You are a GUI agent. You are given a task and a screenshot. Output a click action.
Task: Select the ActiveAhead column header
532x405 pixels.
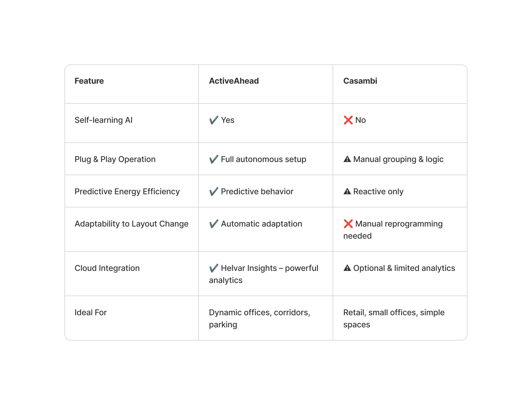point(234,81)
